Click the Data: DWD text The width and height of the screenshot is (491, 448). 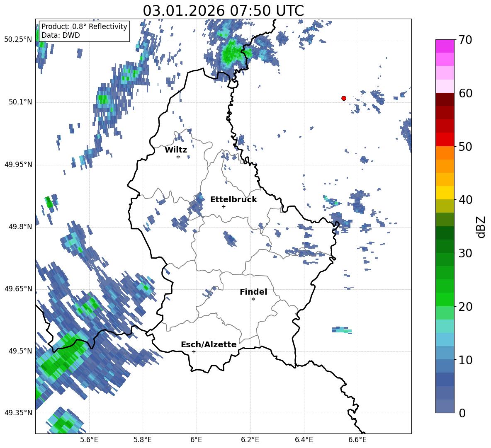click(x=61, y=35)
